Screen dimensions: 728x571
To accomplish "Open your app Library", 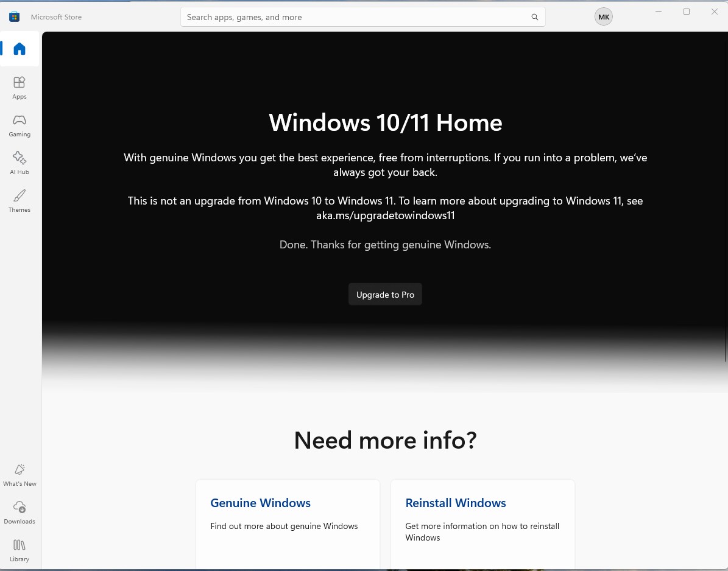I will [19, 550].
